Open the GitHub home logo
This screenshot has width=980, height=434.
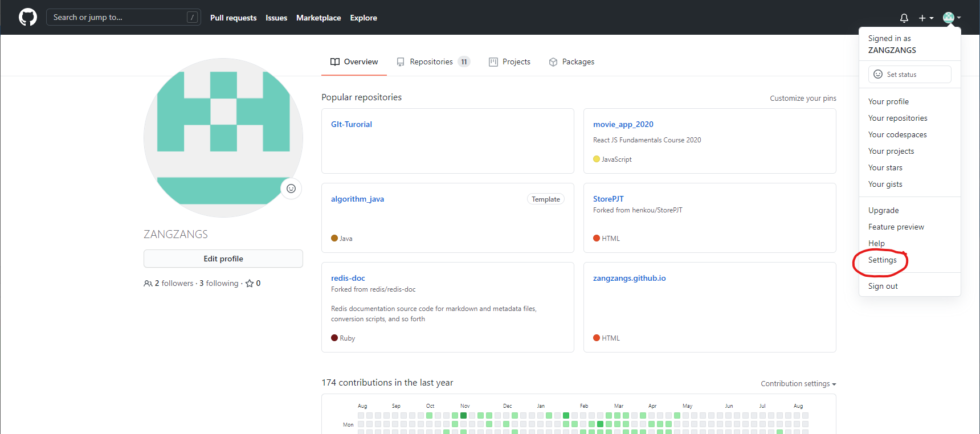click(x=28, y=17)
